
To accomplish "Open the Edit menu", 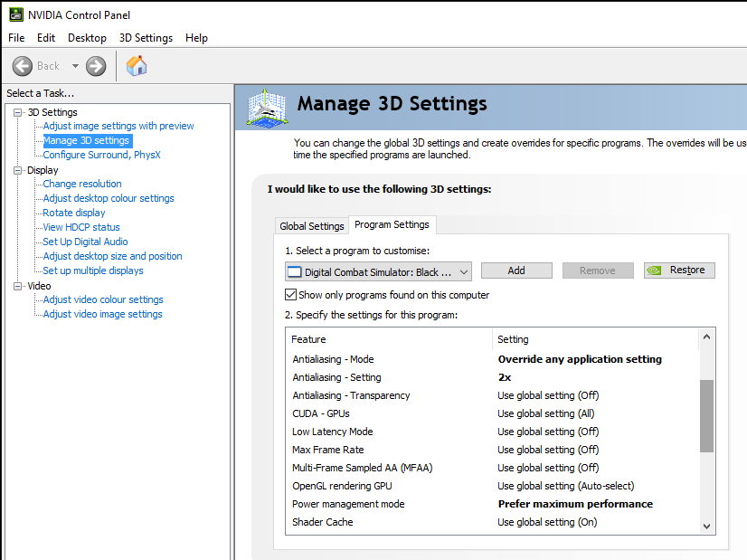I will tap(46, 38).
